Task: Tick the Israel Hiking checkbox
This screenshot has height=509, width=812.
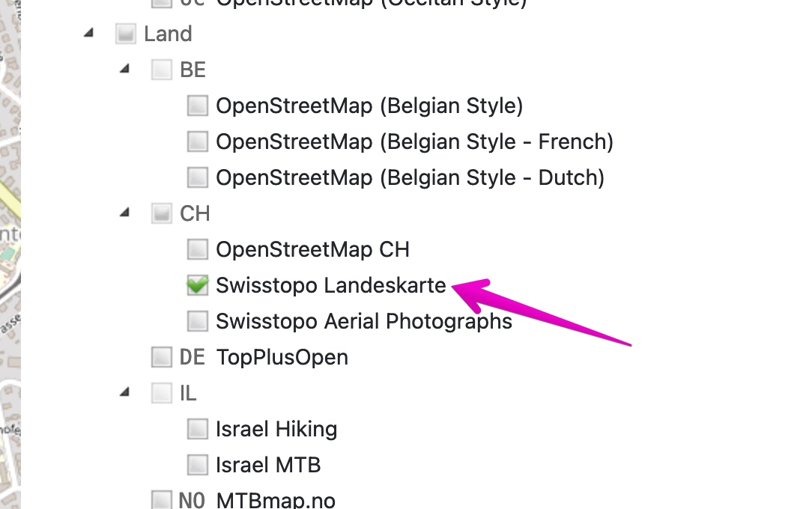Action: 197,429
